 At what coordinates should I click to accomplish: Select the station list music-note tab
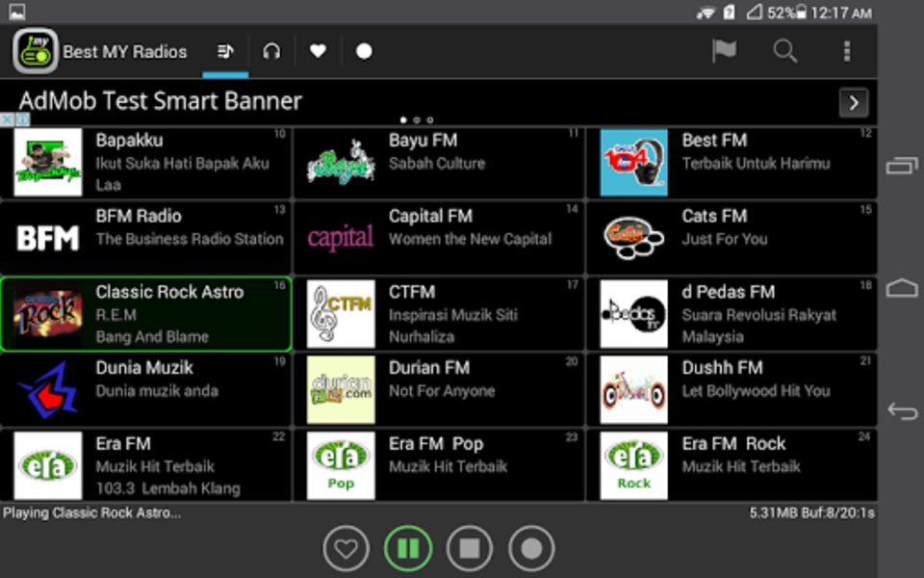pos(225,51)
